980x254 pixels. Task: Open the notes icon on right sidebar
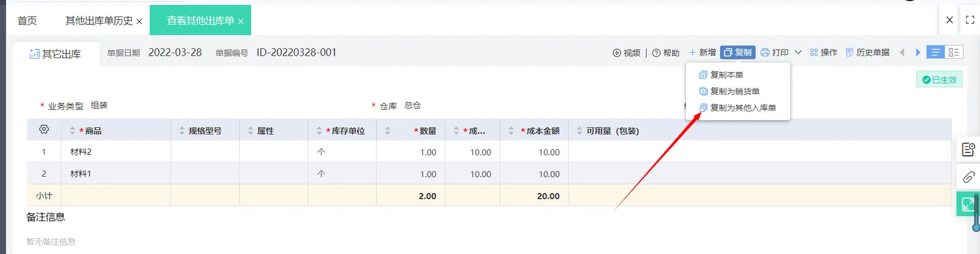pos(968,150)
